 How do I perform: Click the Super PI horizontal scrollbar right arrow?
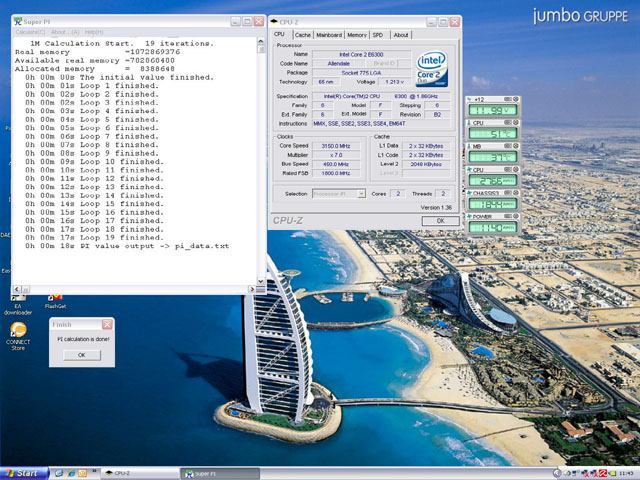pyautogui.click(x=252, y=289)
